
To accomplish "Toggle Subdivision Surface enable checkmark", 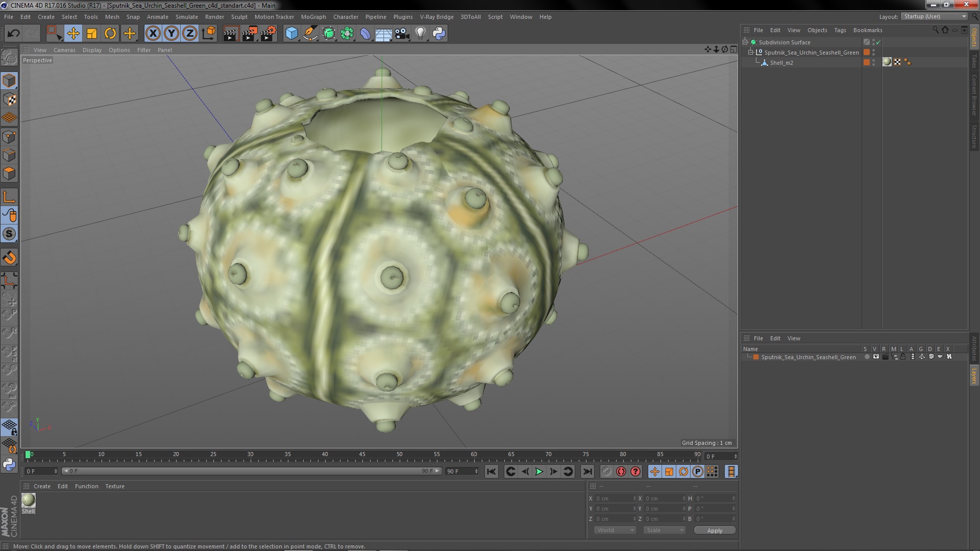I will pos(878,42).
